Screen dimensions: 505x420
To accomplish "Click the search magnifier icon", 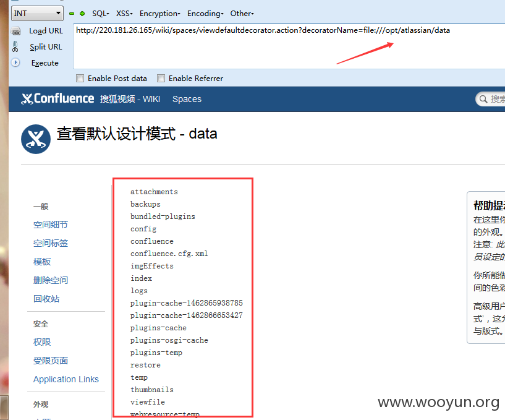I will (483, 99).
